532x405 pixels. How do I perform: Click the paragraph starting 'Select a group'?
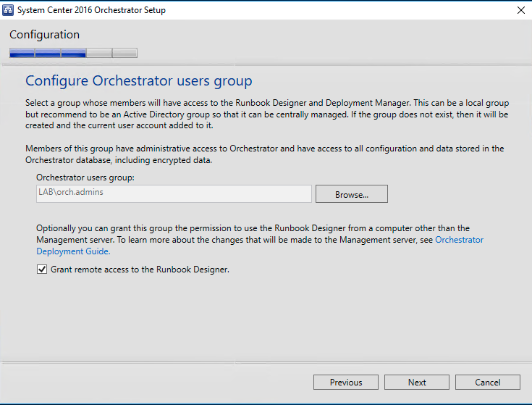[264, 114]
